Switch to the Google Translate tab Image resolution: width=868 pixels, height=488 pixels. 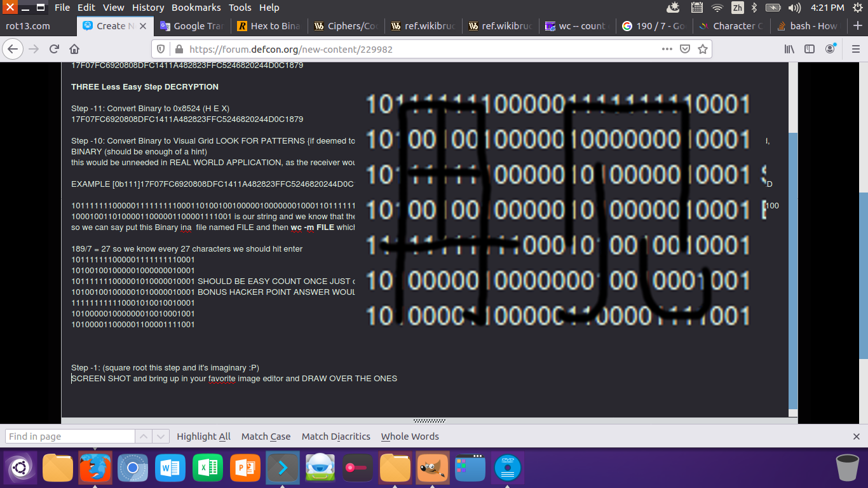192,26
